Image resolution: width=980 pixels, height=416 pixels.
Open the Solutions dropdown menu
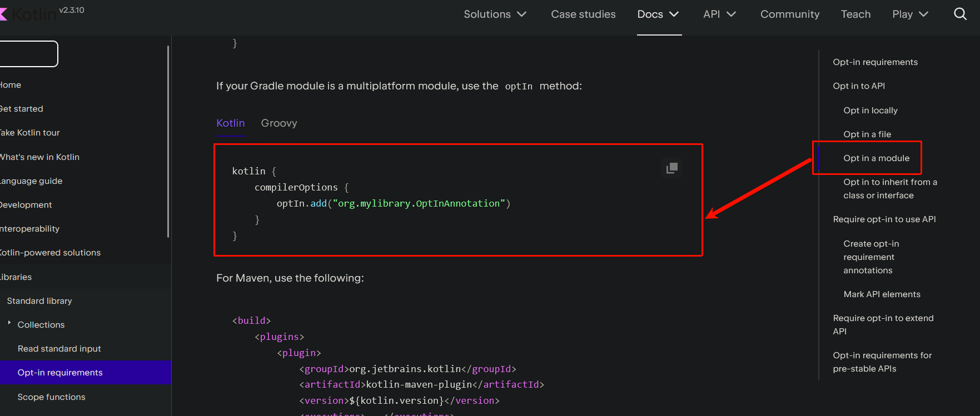pos(495,14)
